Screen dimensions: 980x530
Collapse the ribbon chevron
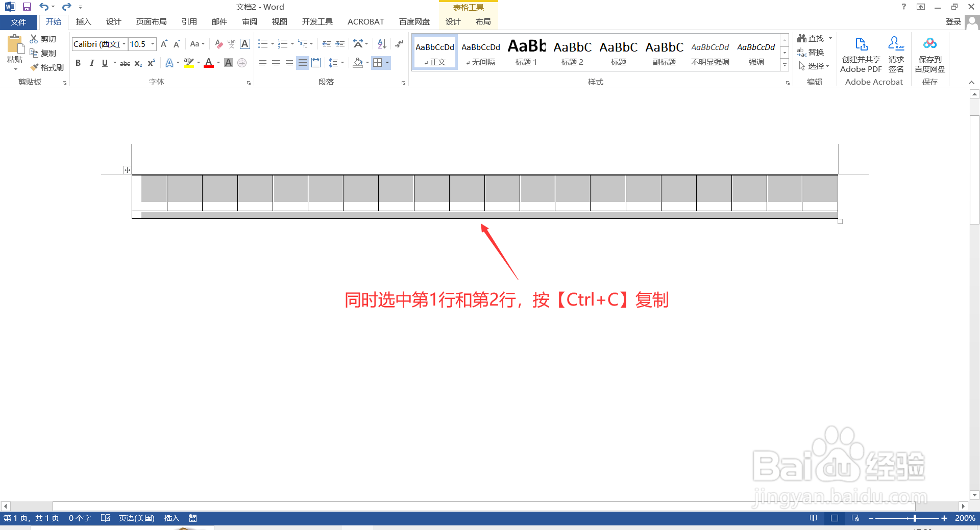click(971, 82)
